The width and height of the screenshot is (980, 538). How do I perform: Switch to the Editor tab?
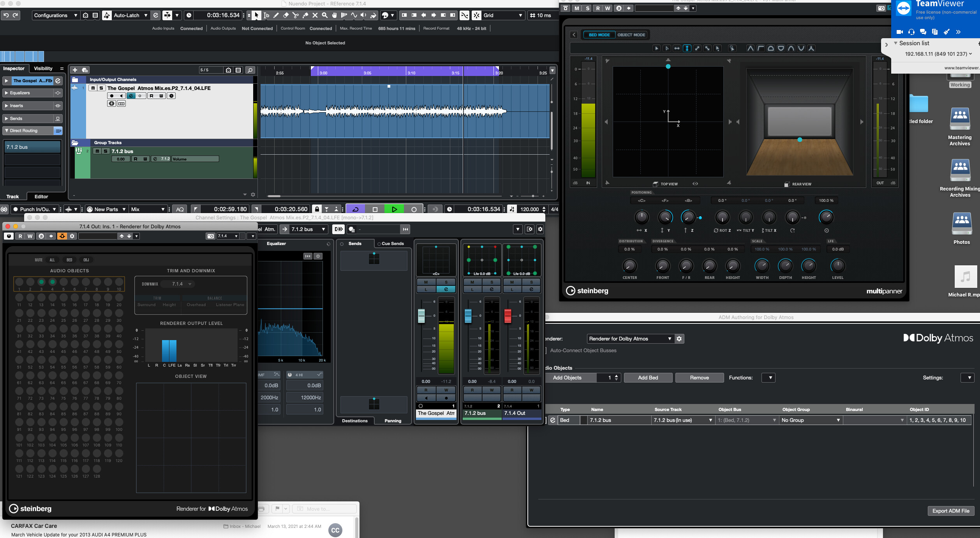[x=41, y=196]
